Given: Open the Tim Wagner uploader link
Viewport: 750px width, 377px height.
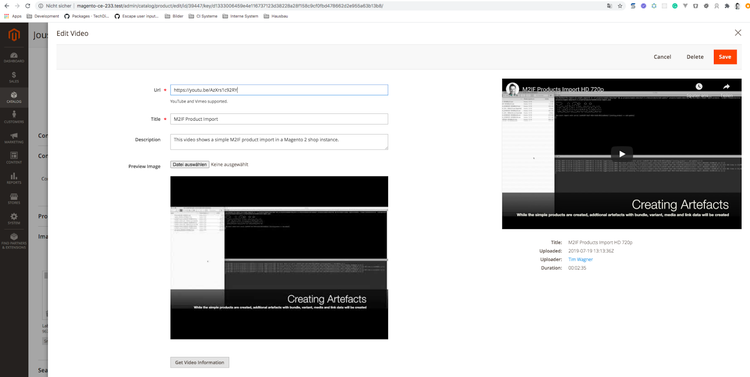Looking at the screenshot, I should (x=580, y=259).
